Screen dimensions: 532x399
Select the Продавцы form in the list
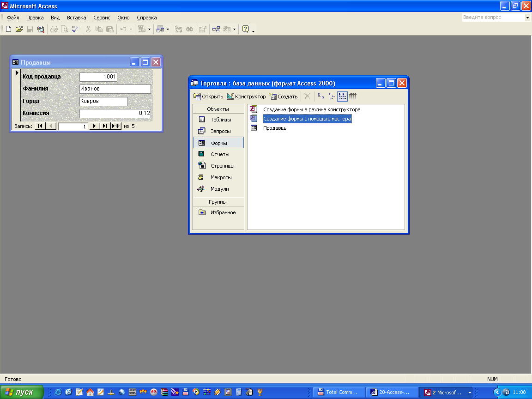pyautogui.click(x=275, y=128)
